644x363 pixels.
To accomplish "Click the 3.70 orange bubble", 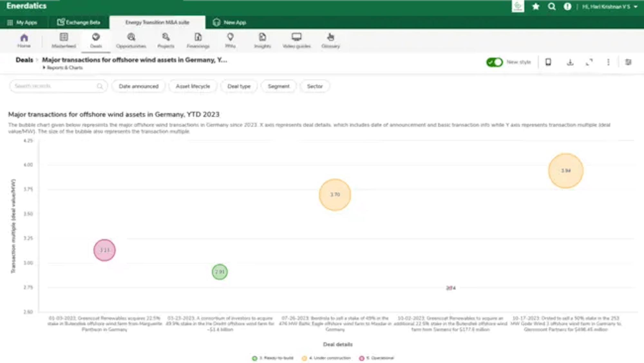I will tap(335, 195).
